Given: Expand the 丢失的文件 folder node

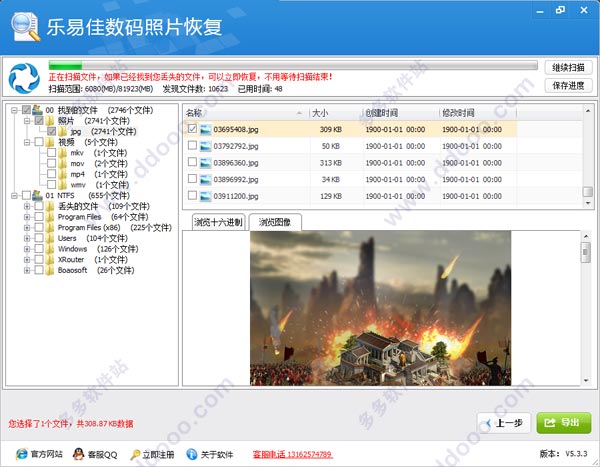Looking at the screenshot, I should click(27, 206).
